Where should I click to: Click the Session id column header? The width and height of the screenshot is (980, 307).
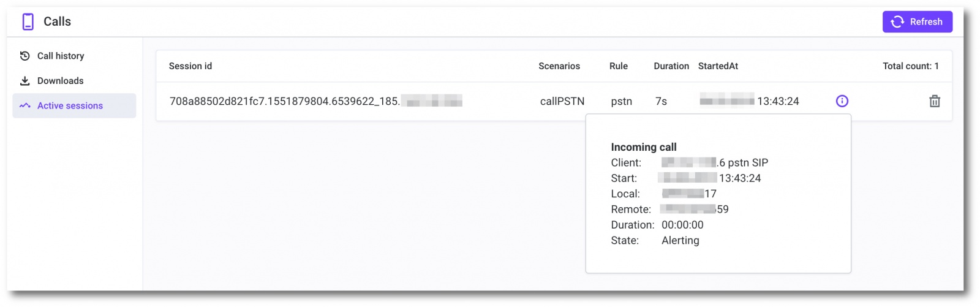point(190,66)
